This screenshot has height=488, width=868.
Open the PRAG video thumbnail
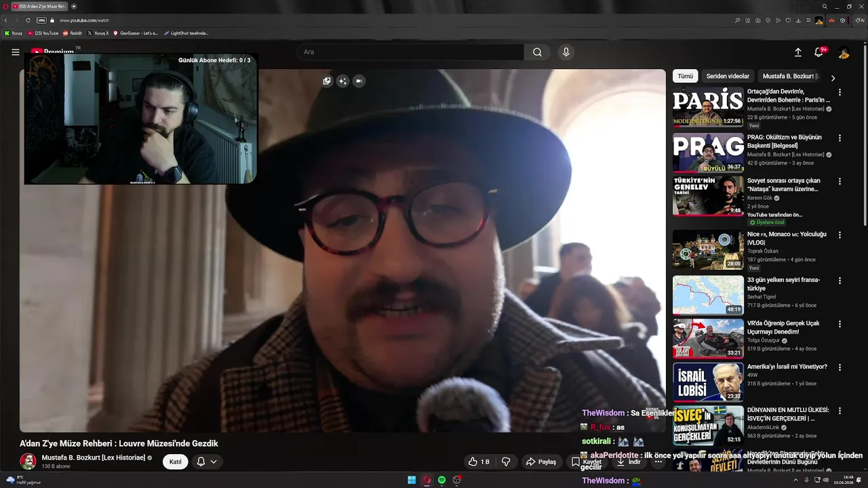point(708,152)
